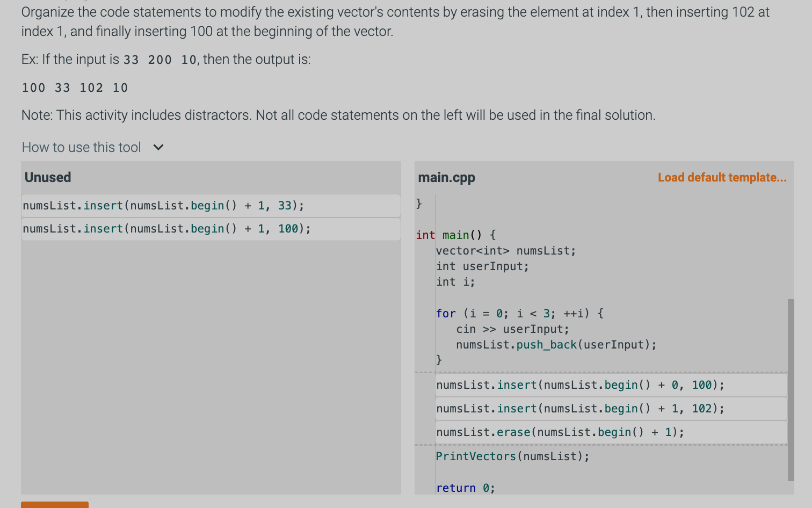Click the example output 100 33 102 10
The width and height of the screenshot is (812, 508).
75,88
